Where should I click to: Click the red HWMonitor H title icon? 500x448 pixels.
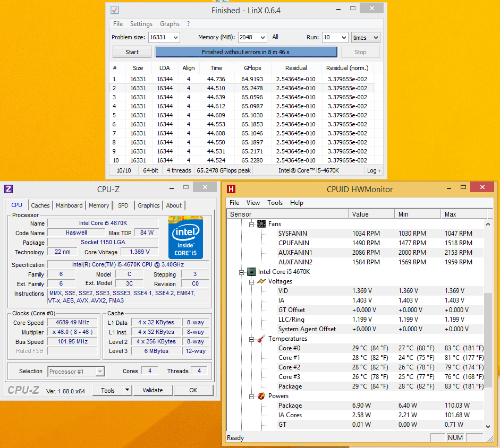click(231, 189)
